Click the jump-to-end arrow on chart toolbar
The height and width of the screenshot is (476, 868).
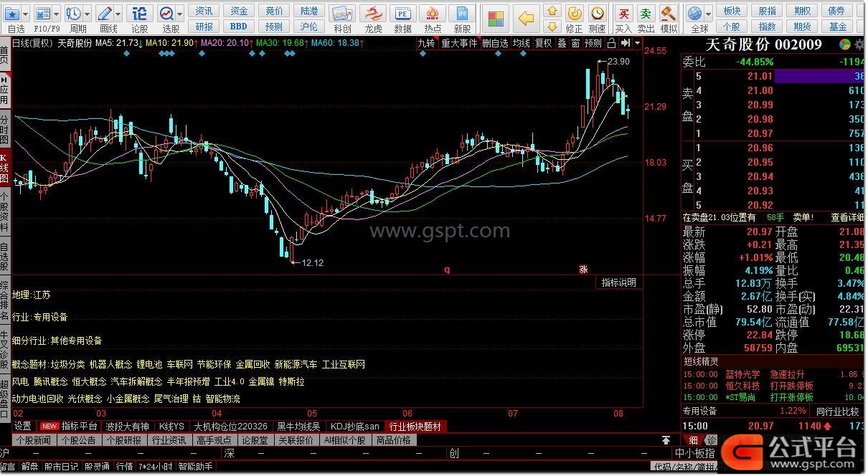(x=626, y=43)
